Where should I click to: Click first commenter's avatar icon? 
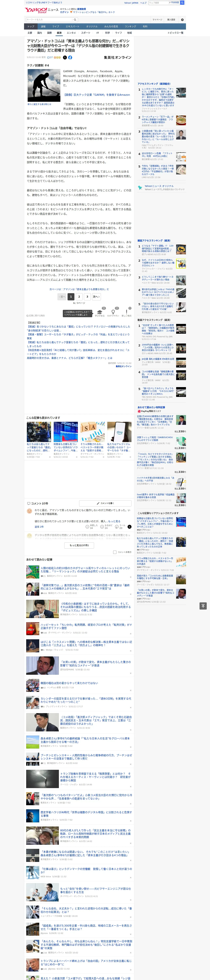[x=29, y=511]
